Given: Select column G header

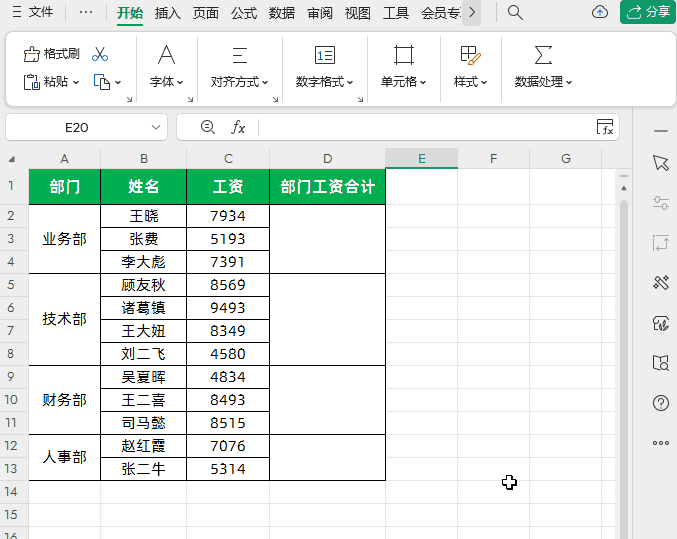Looking at the screenshot, I should tap(566, 159).
